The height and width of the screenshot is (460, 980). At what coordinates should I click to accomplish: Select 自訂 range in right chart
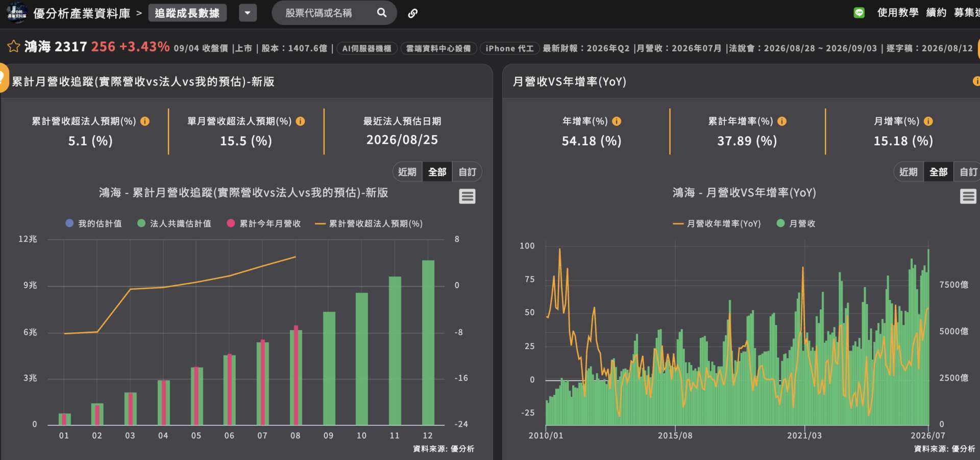pyautogui.click(x=968, y=172)
